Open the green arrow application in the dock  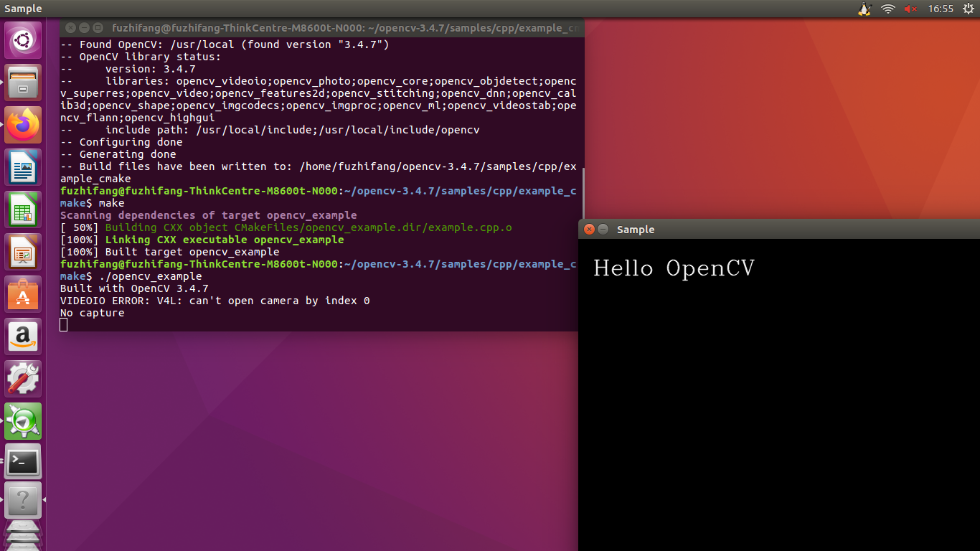pyautogui.click(x=24, y=421)
